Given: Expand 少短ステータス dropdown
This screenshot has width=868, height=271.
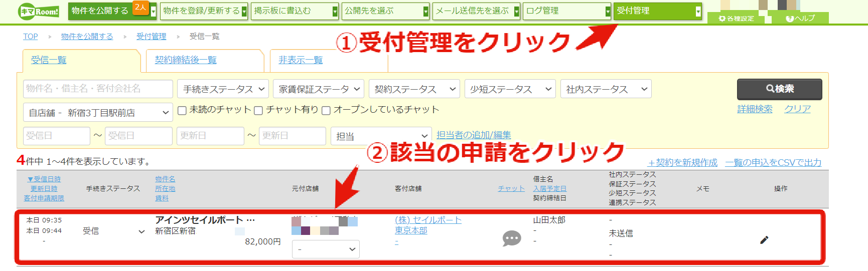Looking at the screenshot, I should click(510, 89).
